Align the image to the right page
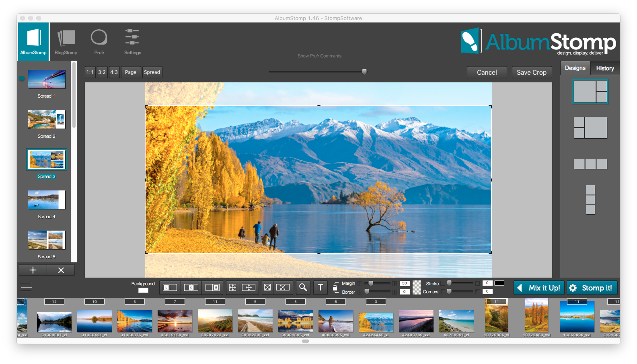The width and height of the screenshot is (637, 364). tap(212, 287)
